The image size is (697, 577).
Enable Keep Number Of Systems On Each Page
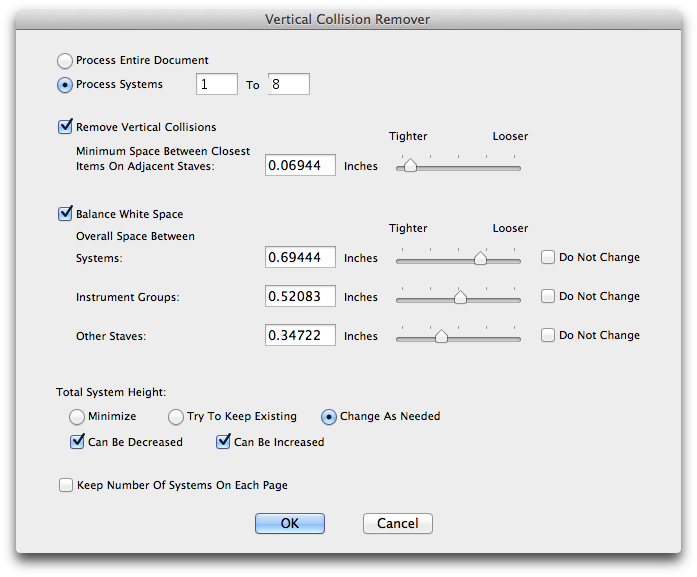click(x=66, y=485)
